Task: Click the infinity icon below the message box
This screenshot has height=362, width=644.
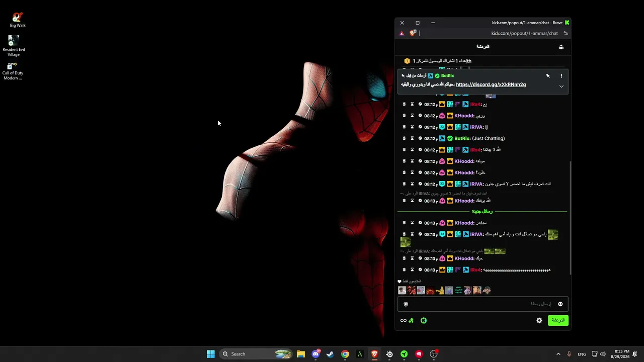Action: [x=403, y=320]
